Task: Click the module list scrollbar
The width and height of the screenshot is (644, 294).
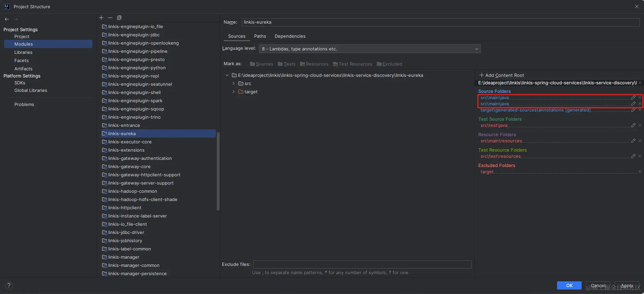Action: point(218,171)
